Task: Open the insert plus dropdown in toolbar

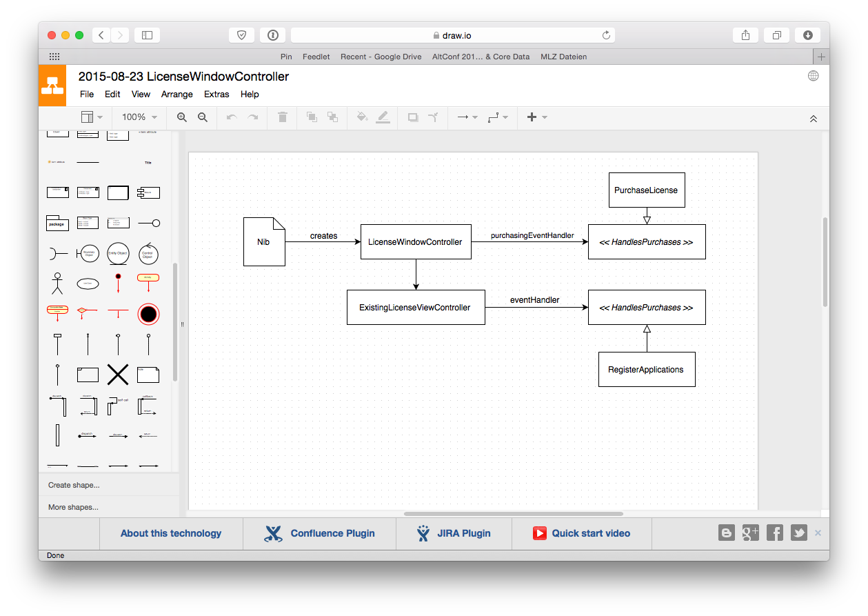Action: pos(536,117)
